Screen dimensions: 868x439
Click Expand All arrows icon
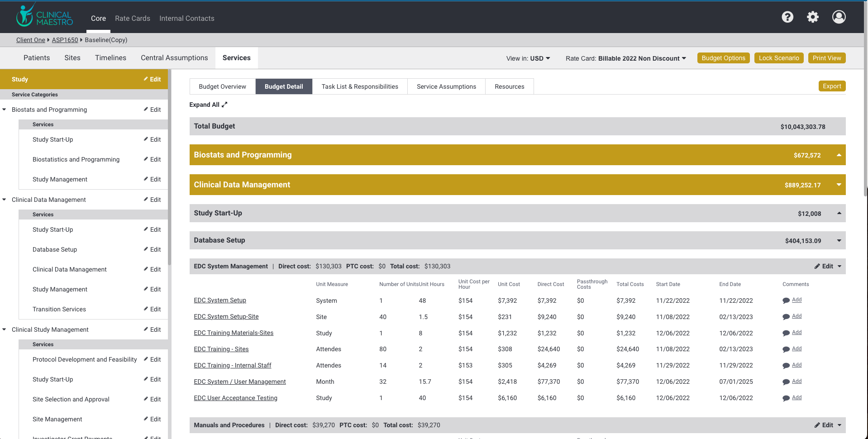point(224,105)
